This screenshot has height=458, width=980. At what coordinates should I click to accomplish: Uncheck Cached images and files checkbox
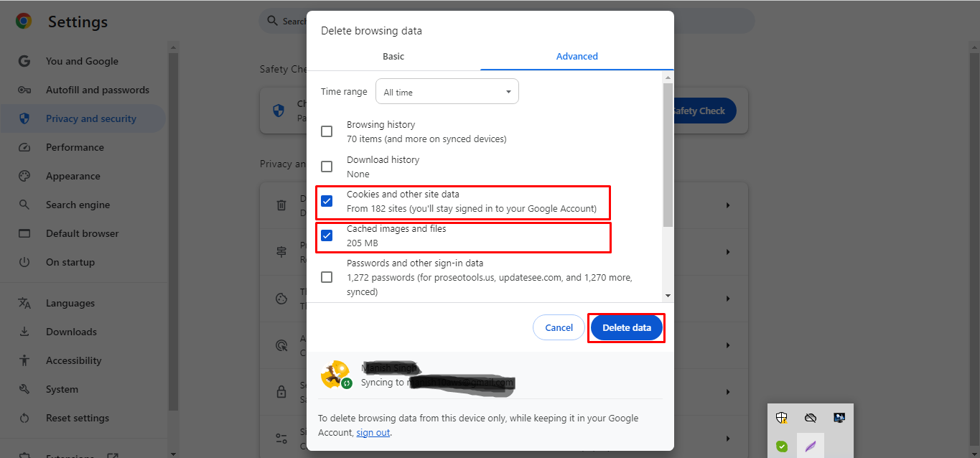(x=327, y=235)
